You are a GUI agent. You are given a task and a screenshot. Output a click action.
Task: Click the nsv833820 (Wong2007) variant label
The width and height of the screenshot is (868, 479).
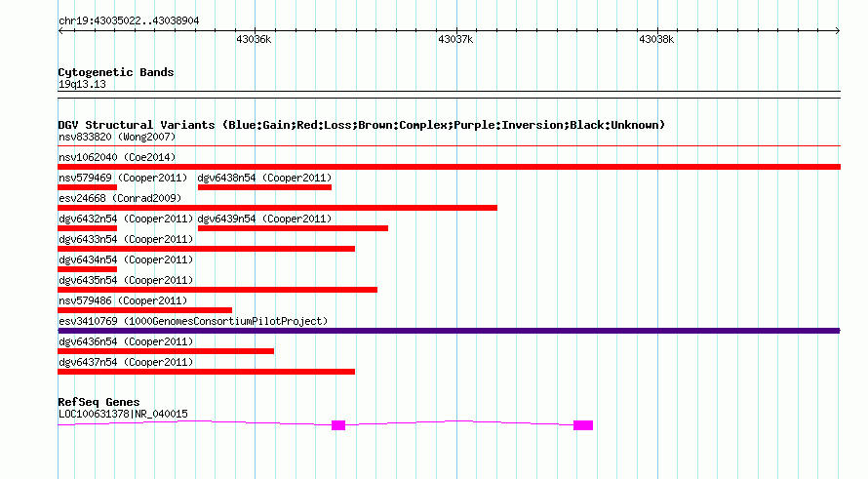click(x=117, y=137)
